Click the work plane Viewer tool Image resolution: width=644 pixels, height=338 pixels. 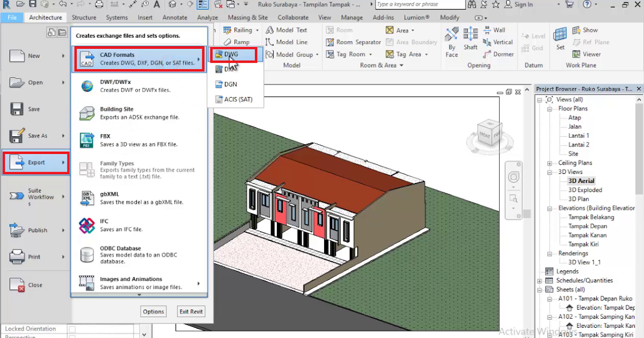pyautogui.click(x=587, y=54)
